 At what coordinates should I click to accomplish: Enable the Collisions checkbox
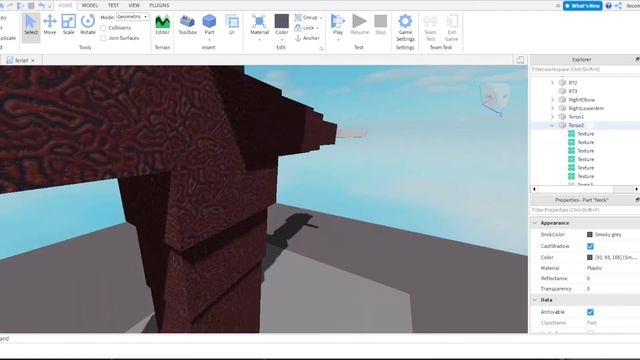point(103,28)
